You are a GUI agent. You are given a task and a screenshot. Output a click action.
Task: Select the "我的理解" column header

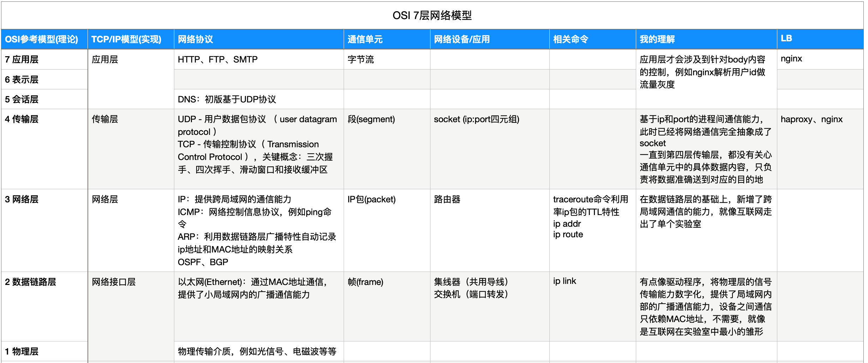click(657, 39)
